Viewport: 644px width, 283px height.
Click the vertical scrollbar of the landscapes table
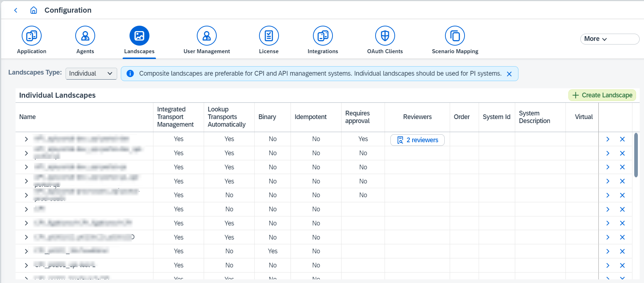pyautogui.click(x=636, y=155)
